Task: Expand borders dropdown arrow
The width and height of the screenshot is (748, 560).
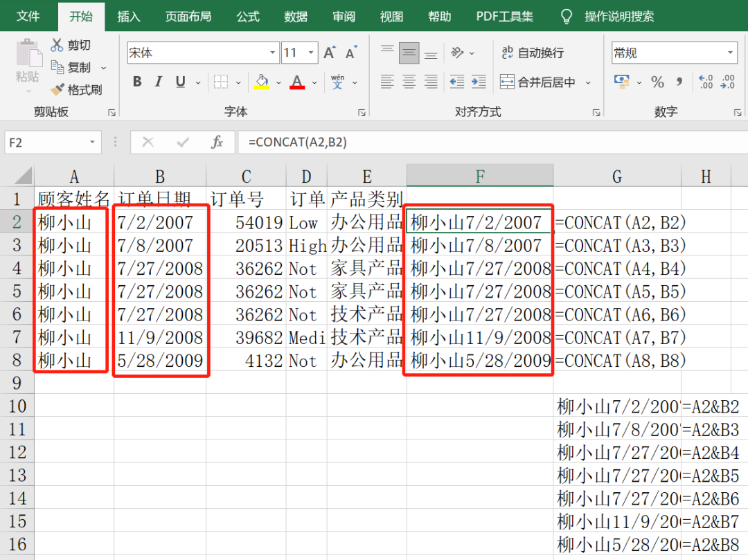Action: (238, 82)
